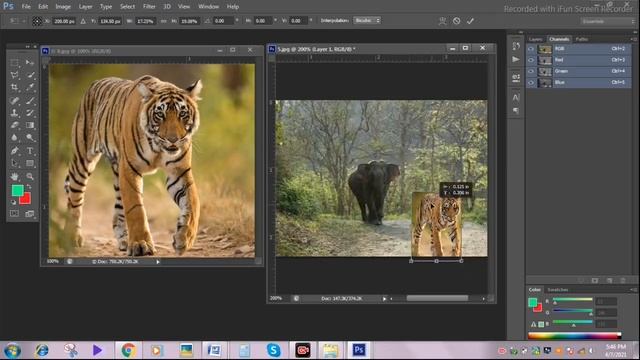Hide the Blue channel eye icon
640x360 pixels.
tap(531, 82)
